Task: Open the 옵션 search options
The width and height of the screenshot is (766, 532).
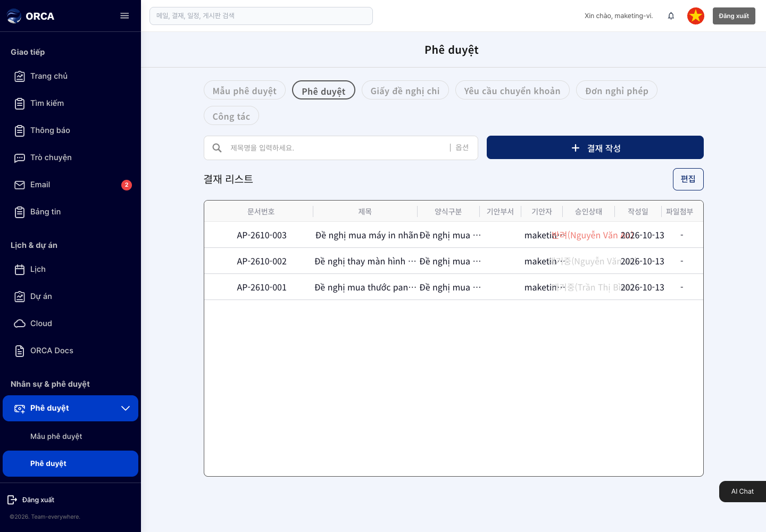Action: tap(462, 148)
